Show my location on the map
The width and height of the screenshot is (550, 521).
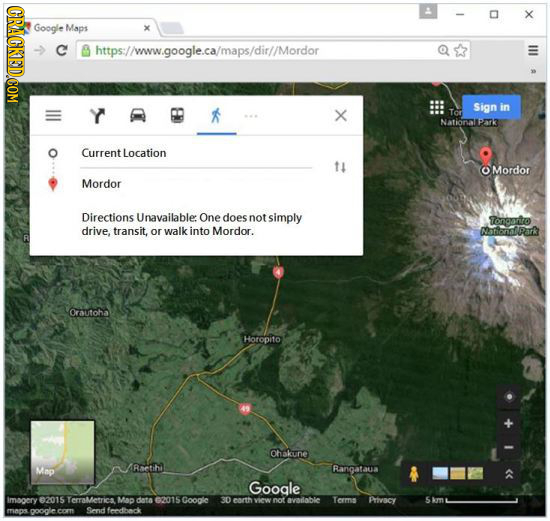[509, 397]
